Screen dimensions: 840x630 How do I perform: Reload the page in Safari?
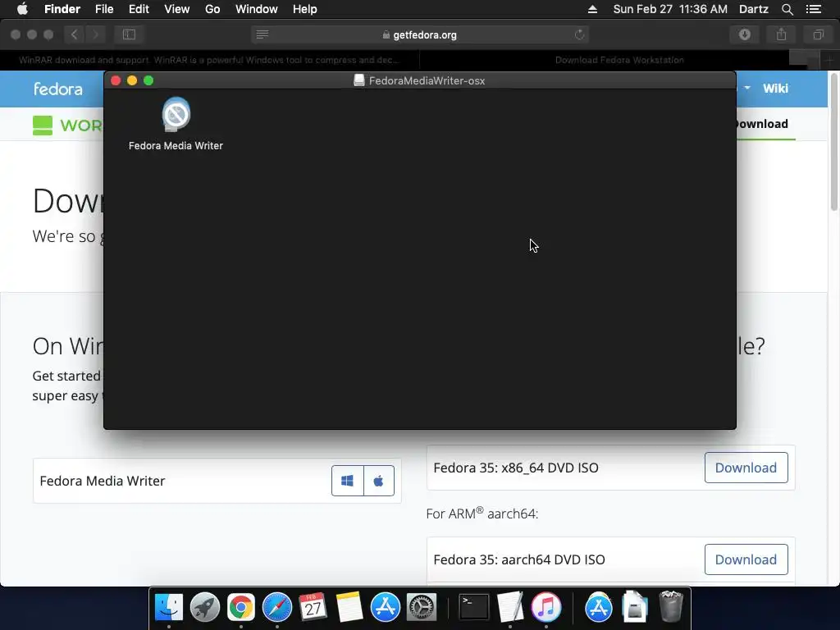(579, 34)
